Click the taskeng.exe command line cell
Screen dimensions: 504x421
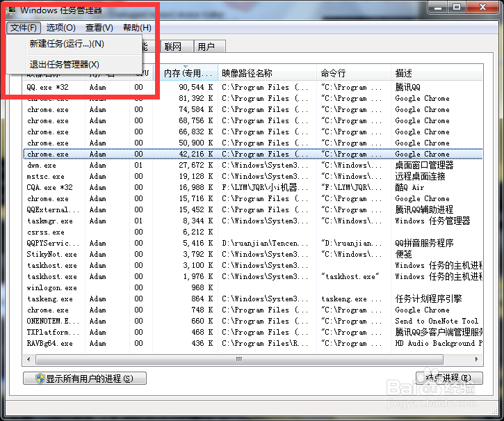tap(352, 299)
